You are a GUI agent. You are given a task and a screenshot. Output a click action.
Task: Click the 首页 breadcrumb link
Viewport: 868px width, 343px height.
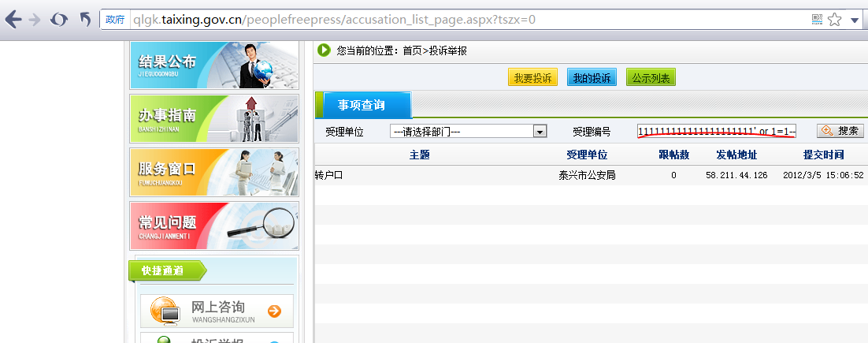tap(412, 50)
